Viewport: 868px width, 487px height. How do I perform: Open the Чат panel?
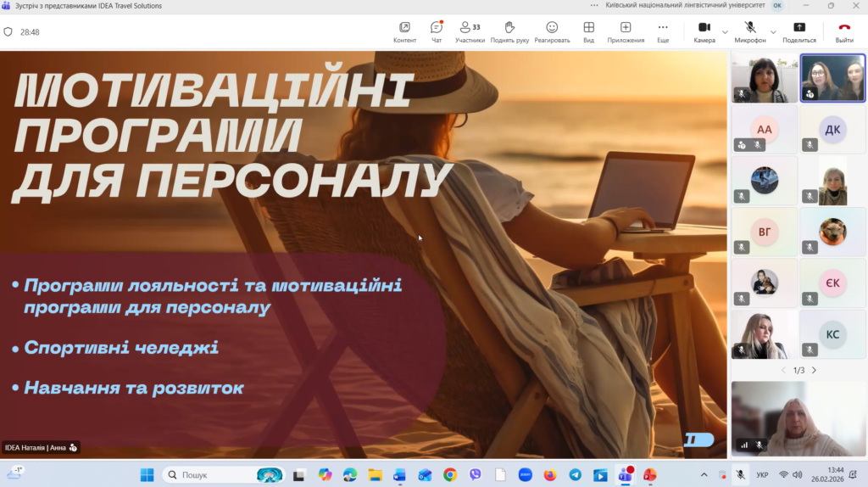[x=436, y=31]
